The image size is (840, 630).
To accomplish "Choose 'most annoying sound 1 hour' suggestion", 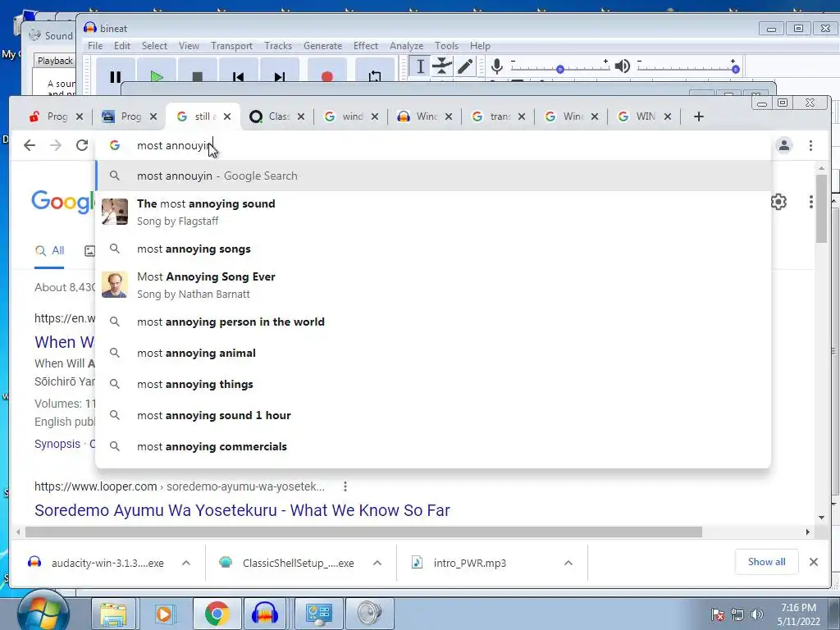I will 433,414.
